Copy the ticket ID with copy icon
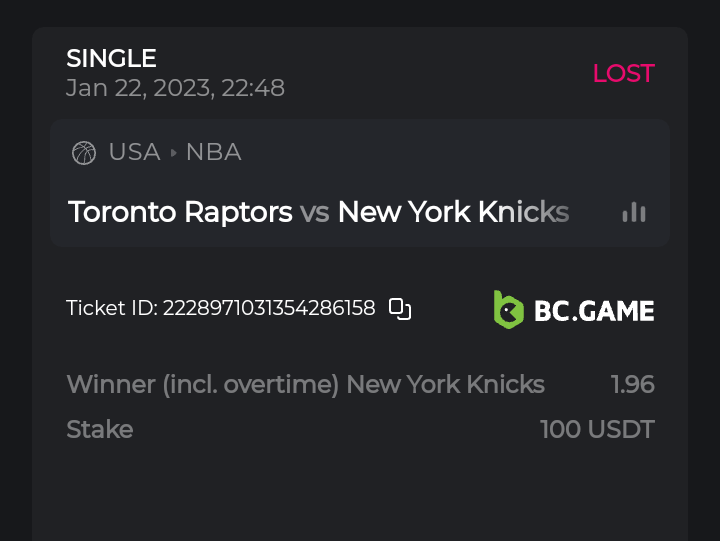 pos(400,309)
